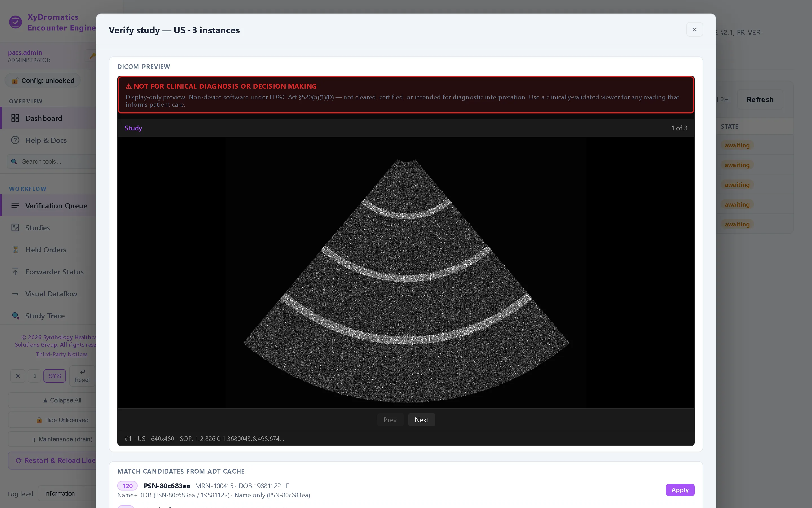Viewport: 812px width, 508px height.
Task: Click the Held Orders hourglass icon
Action: (x=16, y=250)
